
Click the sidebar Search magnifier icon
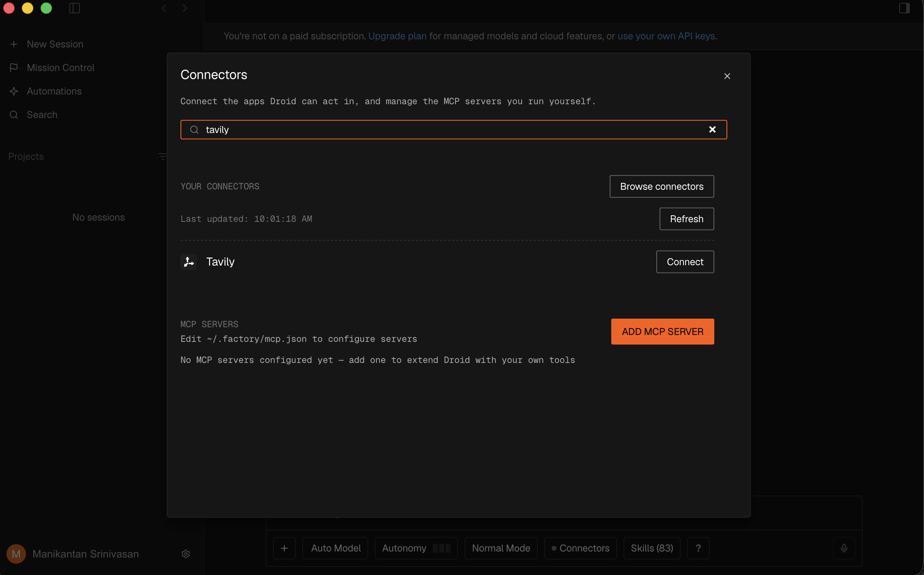tap(14, 115)
